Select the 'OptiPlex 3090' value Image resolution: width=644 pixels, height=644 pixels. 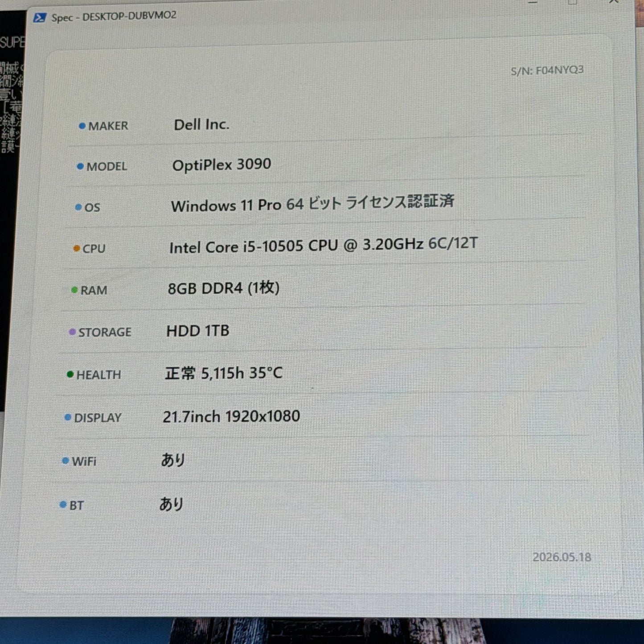tap(222, 165)
